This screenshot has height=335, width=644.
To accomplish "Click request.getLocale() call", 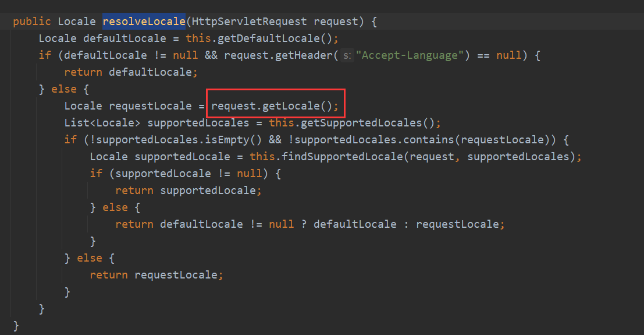I will 275,106.
